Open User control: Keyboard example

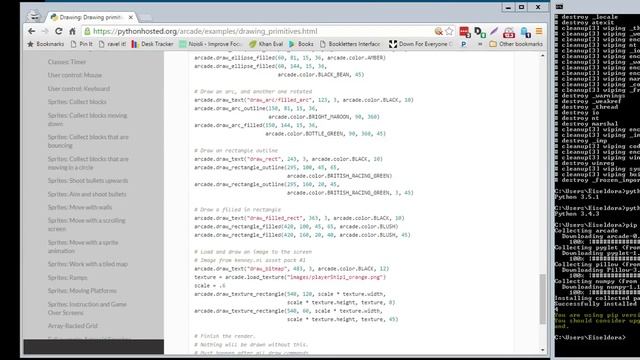(79, 89)
